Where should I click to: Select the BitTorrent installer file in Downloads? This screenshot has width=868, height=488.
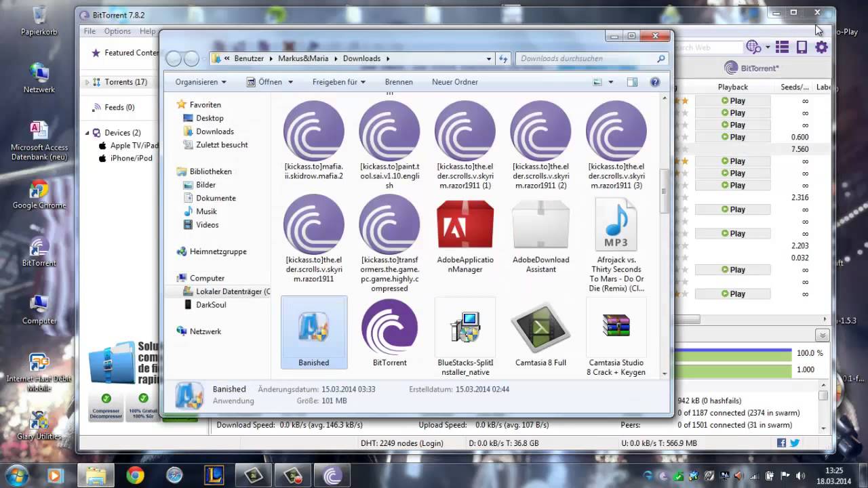(389, 333)
